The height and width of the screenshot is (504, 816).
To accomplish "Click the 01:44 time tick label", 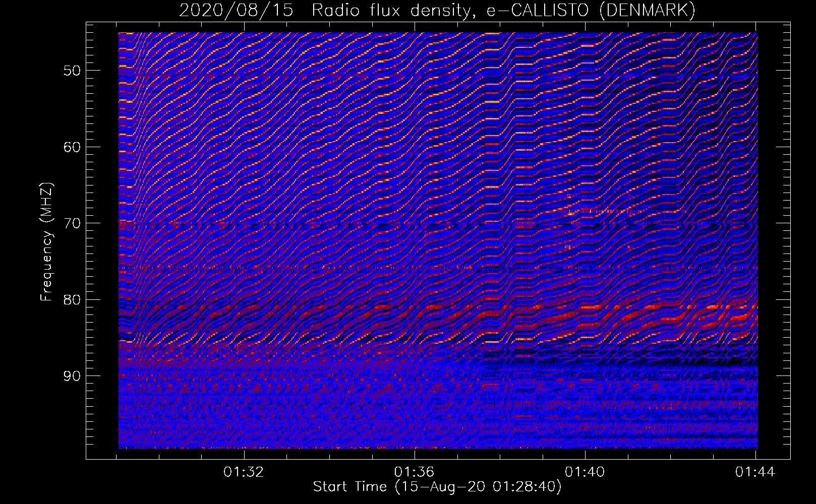I will coord(755,472).
